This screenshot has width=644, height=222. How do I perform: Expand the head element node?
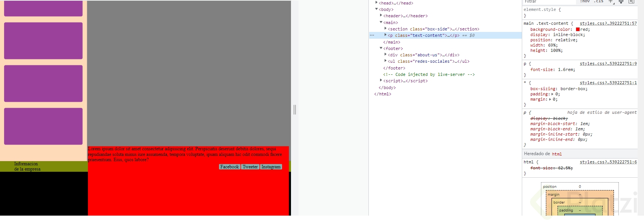pos(376,3)
